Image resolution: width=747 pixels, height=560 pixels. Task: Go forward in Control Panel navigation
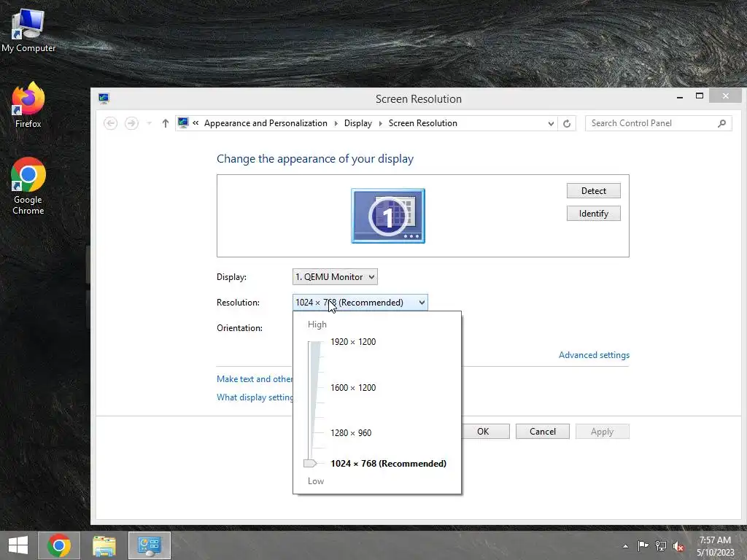pyautogui.click(x=131, y=123)
